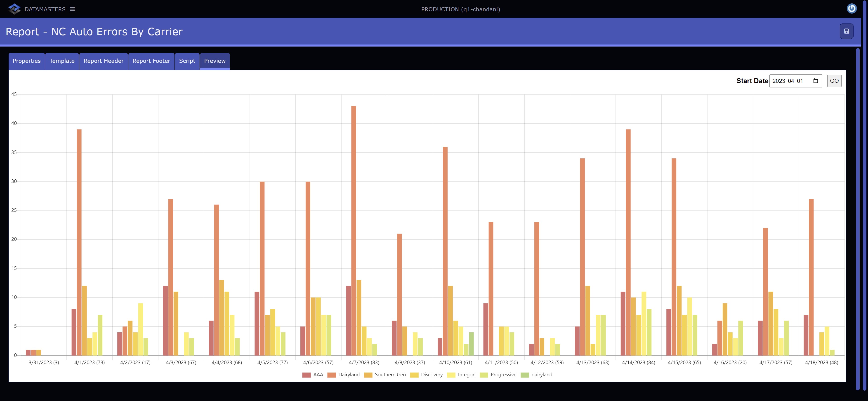Click the power logout icon
The height and width of the screenshot is (401, 868).
(851, 8)
